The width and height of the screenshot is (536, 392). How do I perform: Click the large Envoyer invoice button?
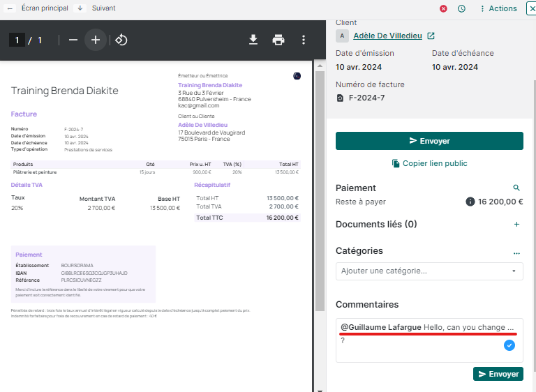click(x=429, y=141)
